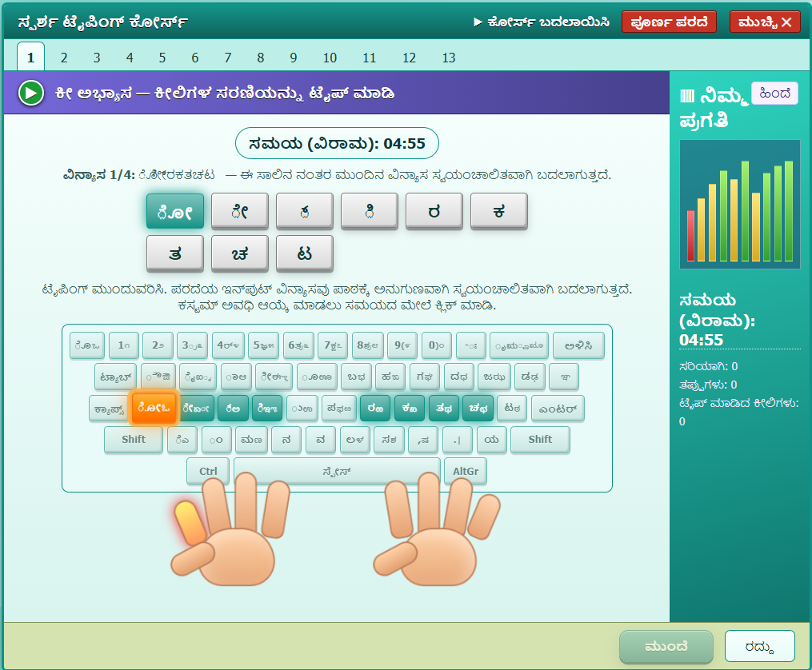This screenshot has height=670, width=812.
Task: Click the ಕ key on home row
Action: (x=409, y=409)
